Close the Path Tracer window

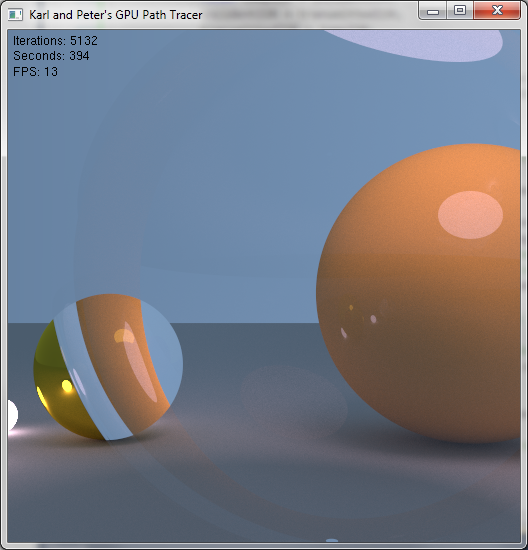point(497,11)
